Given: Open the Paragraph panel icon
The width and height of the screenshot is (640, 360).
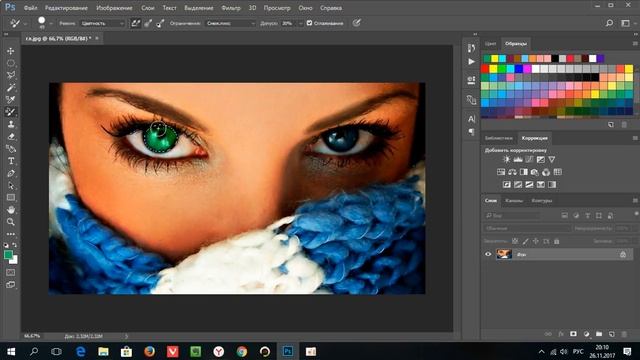Looking at the screenshot, I should pos(471,132).
